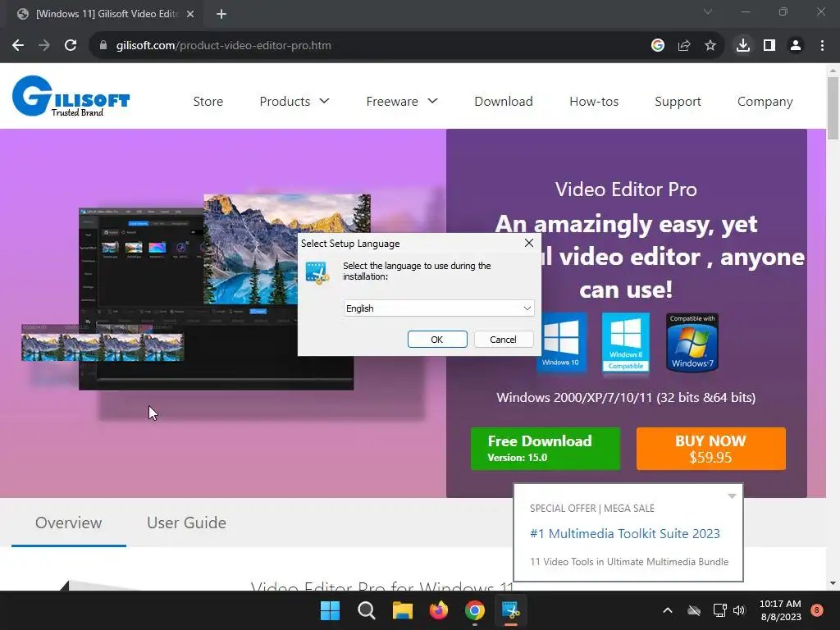
Task: Reload the page with refresh icon
Action: 71,46
